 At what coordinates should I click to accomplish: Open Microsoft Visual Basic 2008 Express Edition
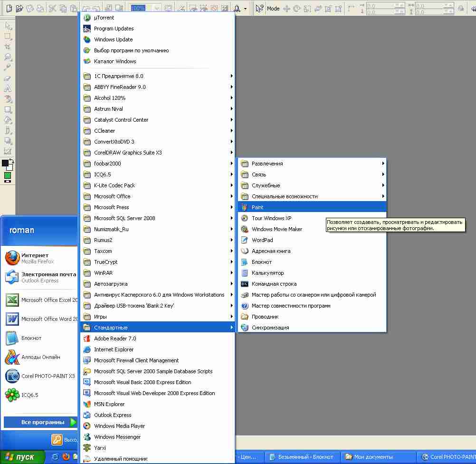coord(157,382)
